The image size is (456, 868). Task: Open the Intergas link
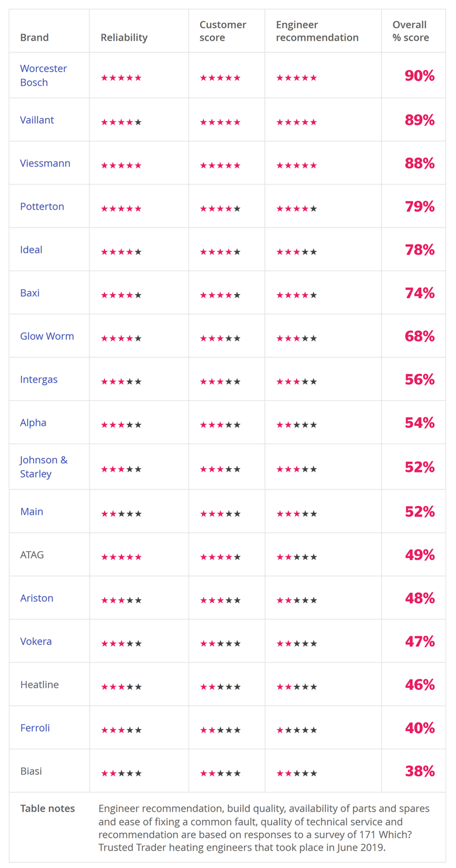click(38, 379)
